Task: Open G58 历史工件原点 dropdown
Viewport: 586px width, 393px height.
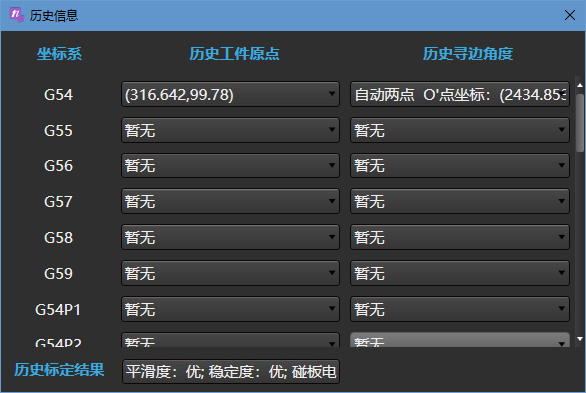Action: (230, 237)
